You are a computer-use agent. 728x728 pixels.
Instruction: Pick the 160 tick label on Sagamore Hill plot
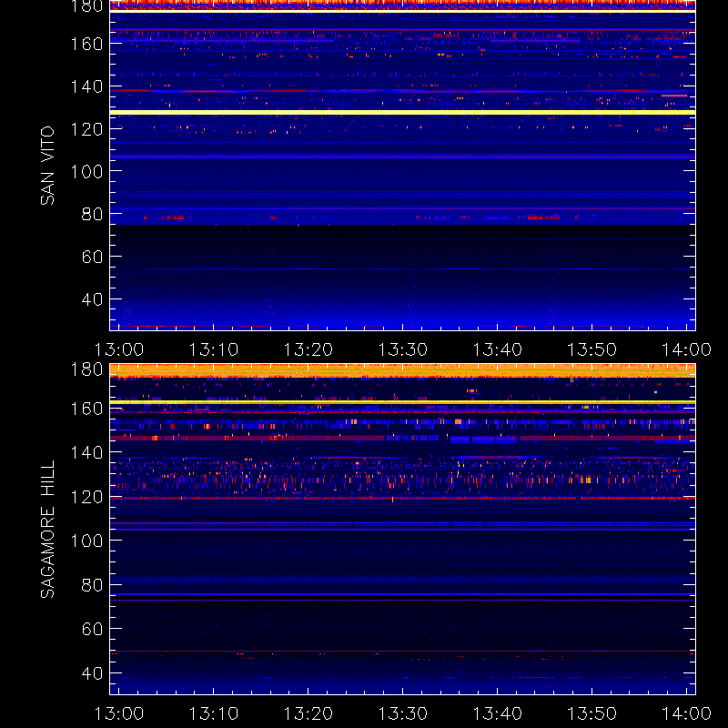86,409
